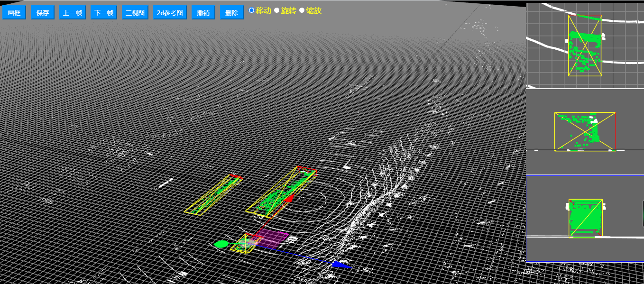This screenshot has height=284, width=644.
Task: Grab the blue axis arrowhead gizmo
Action: coord(340,265)
